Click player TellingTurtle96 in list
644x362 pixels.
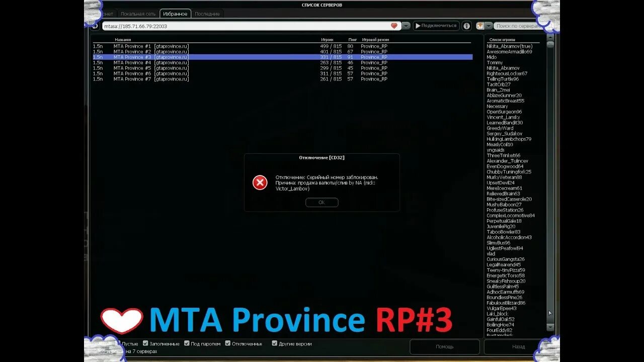503,79
